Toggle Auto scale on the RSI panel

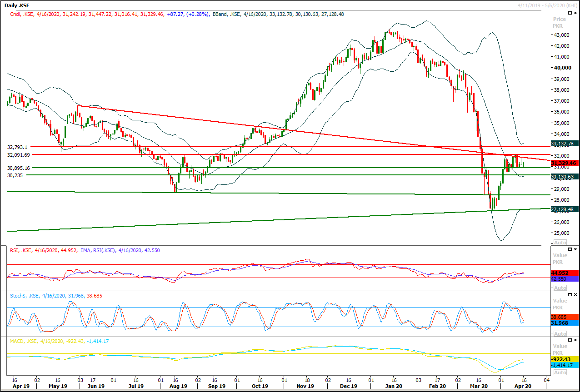click(x=560, y=288)
